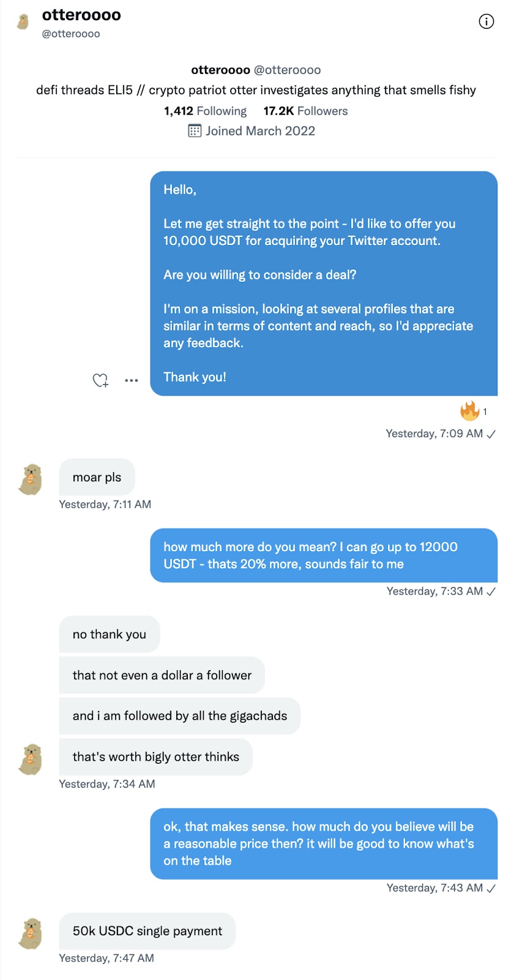Open more options for the first message
Screen dimensions: 511x980
point(131,380)
